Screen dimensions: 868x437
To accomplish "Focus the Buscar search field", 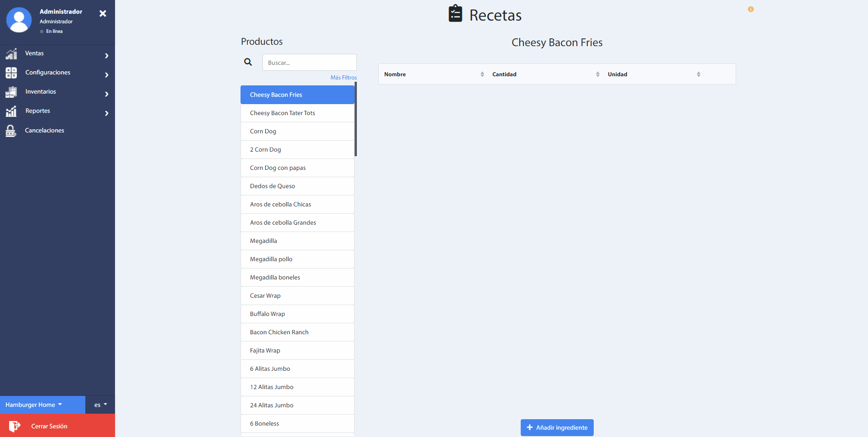I will pos(309,63).
